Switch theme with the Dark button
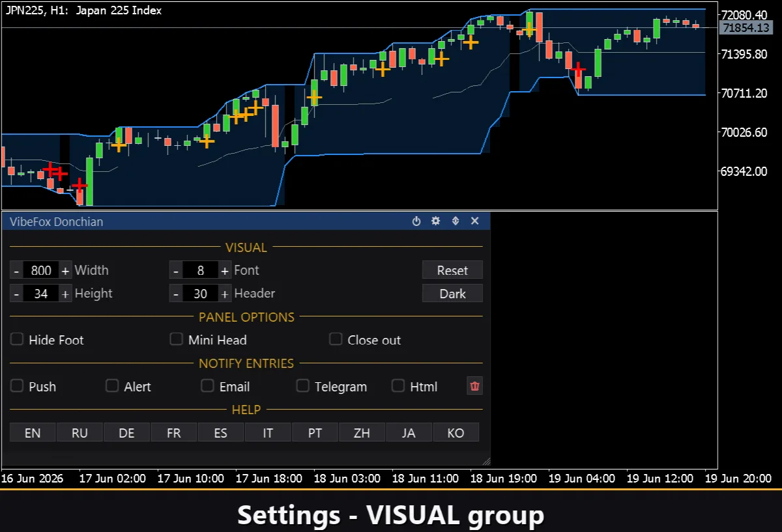 (x=452, y=294)
